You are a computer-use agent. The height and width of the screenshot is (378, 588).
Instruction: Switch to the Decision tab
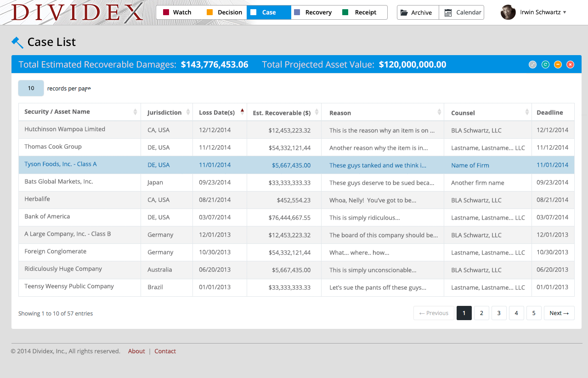(x=224, y=12)
